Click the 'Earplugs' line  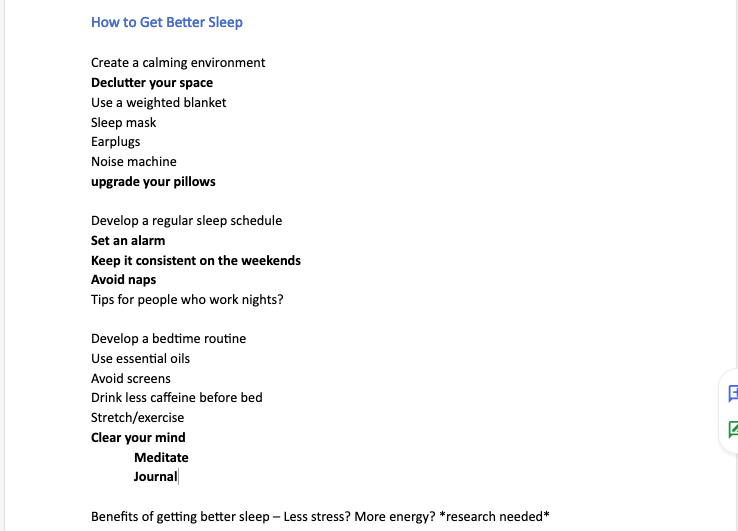[x=115, y=142]
